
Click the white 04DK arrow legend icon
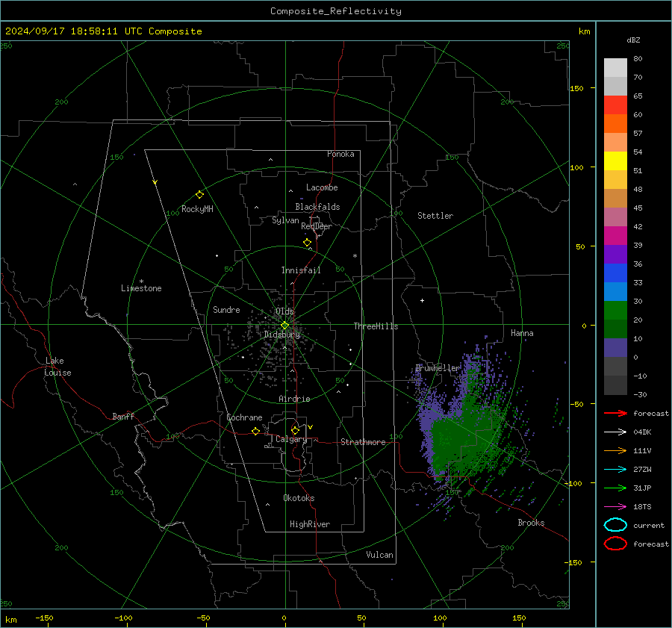615,432
